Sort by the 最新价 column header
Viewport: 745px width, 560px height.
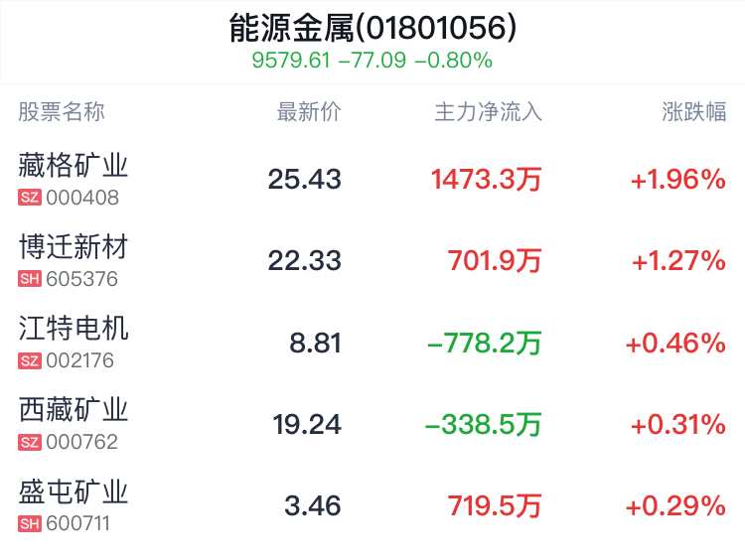309,112
